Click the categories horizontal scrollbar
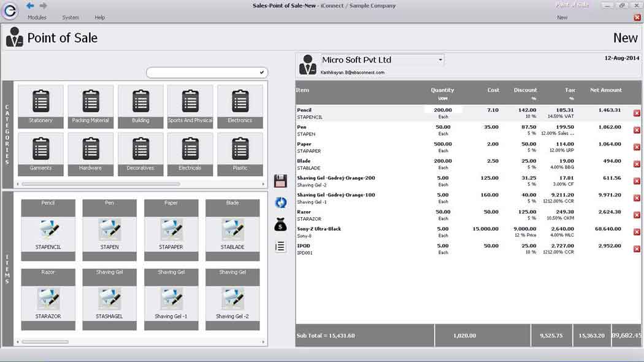Image resolution: width=644 pixels, height=362 pixels. click(101, 183)
